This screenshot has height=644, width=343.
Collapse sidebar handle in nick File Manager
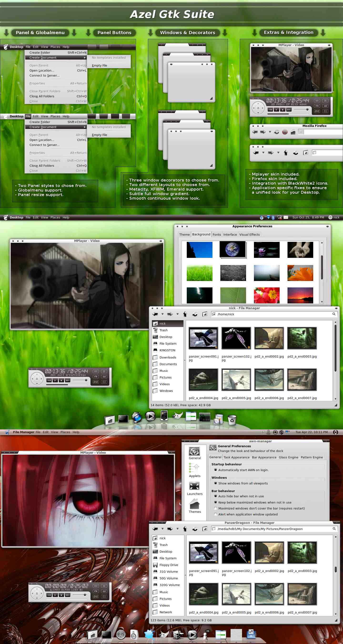point(185,360)
